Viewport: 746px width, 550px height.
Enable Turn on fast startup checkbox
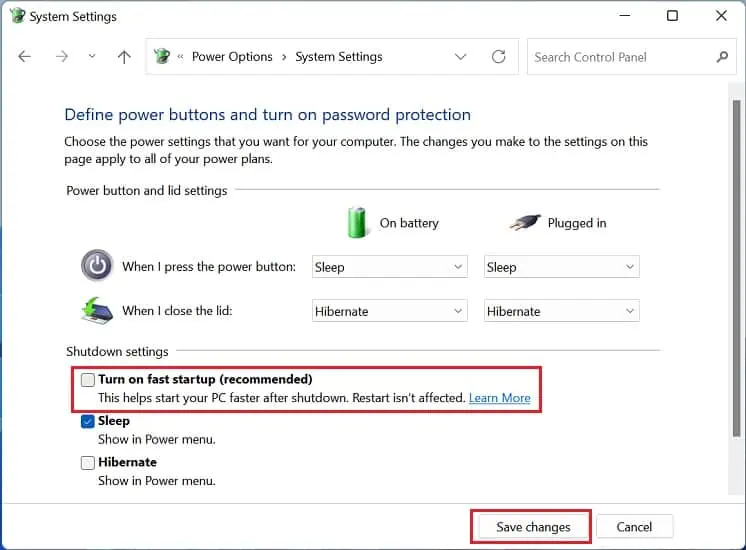click(x=88, y=380)
